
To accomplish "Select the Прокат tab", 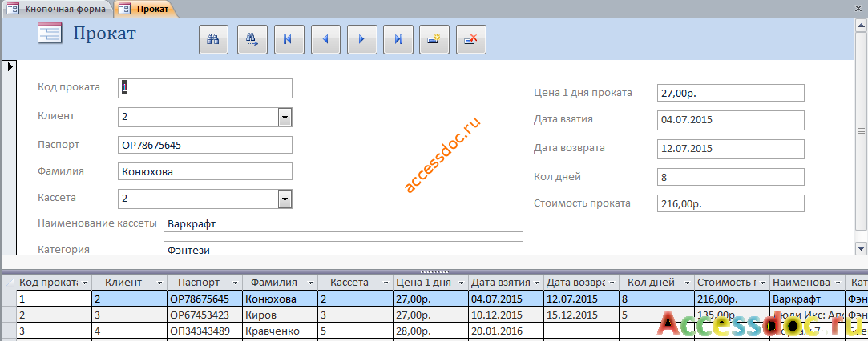I will [147, 9].
